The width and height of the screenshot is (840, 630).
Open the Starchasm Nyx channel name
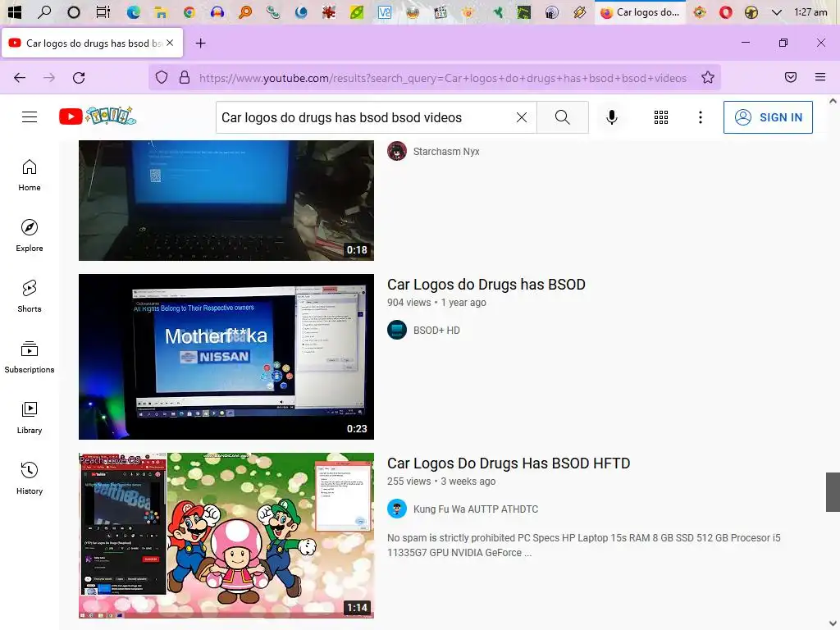coord(446,152)
